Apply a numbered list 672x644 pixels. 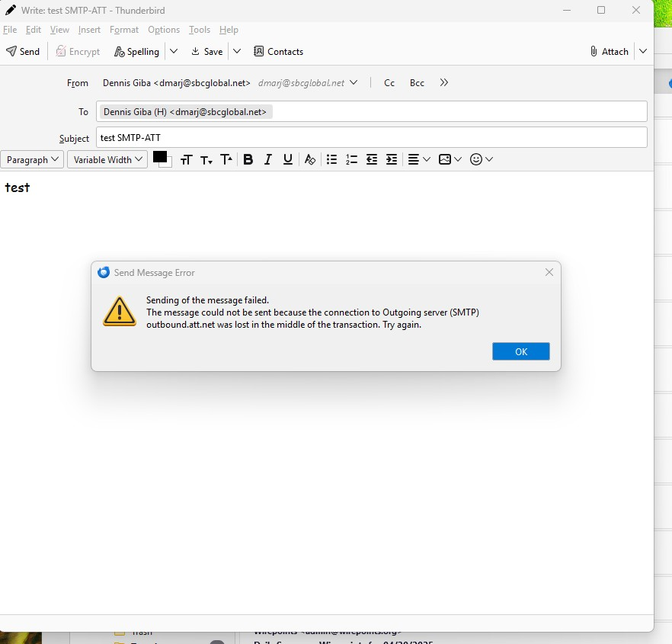click(x=351, y=159)
